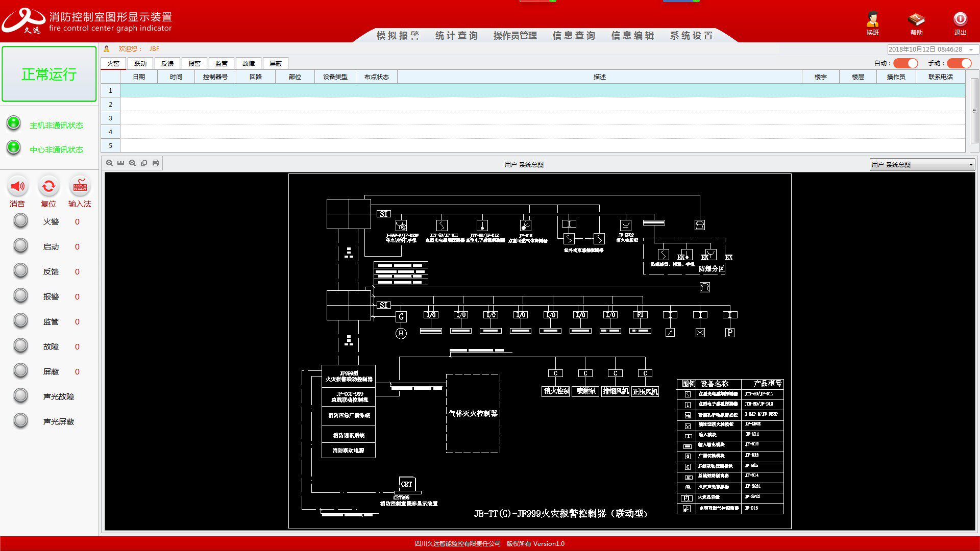Screen dimensions: 980x551
Task: Click the 火警 indicator light
Action: (20, 221)
